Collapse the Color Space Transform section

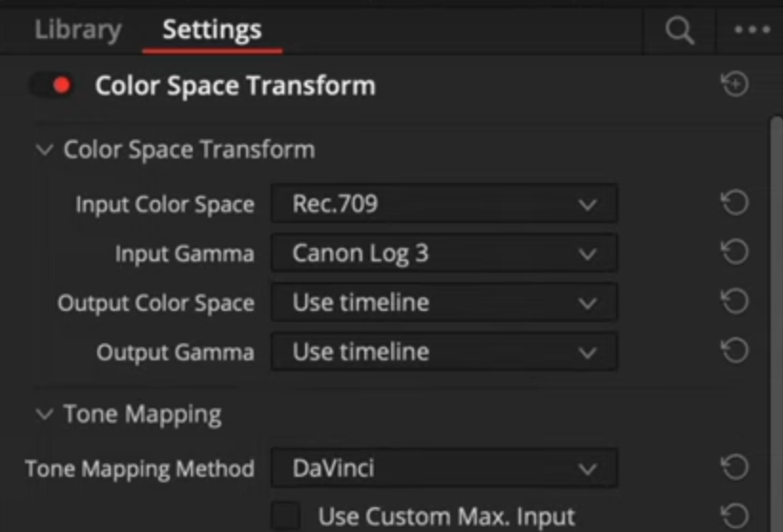click(44, 150)
